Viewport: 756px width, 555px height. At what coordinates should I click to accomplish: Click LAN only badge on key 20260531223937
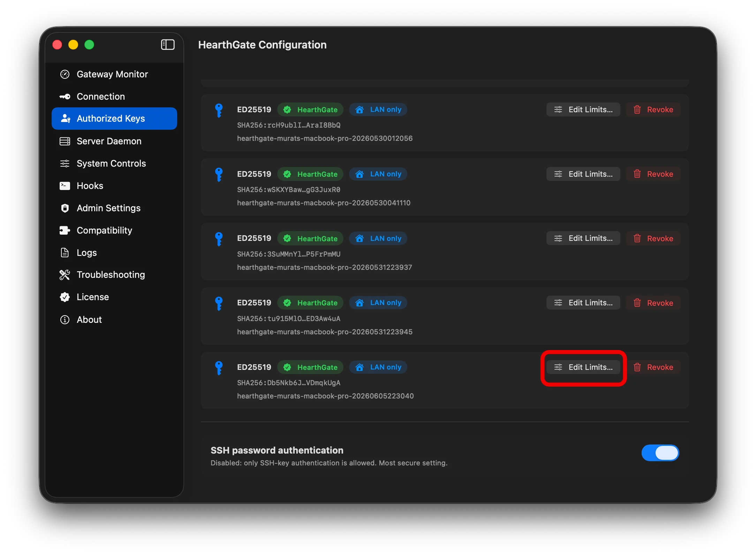tap(378, 238)
